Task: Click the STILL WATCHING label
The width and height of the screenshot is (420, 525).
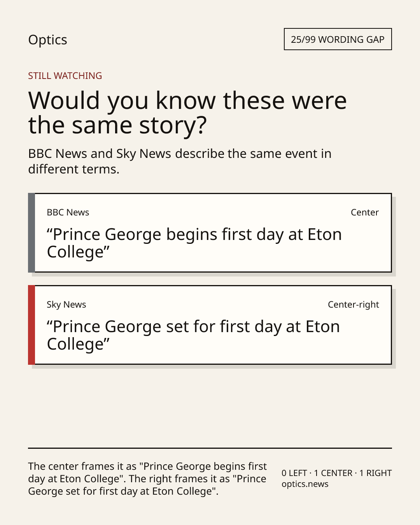Action: click(65, 76)
